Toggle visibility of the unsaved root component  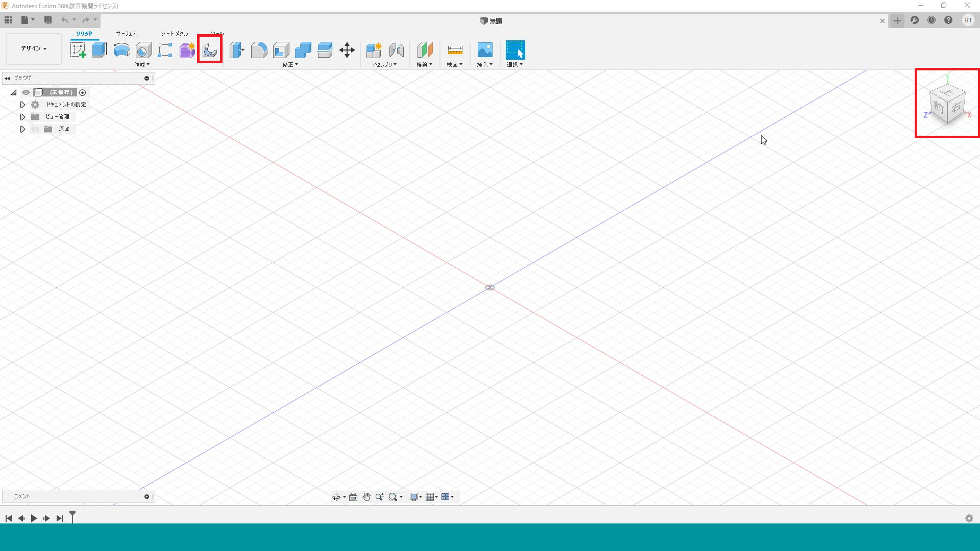tap(26, 92)
